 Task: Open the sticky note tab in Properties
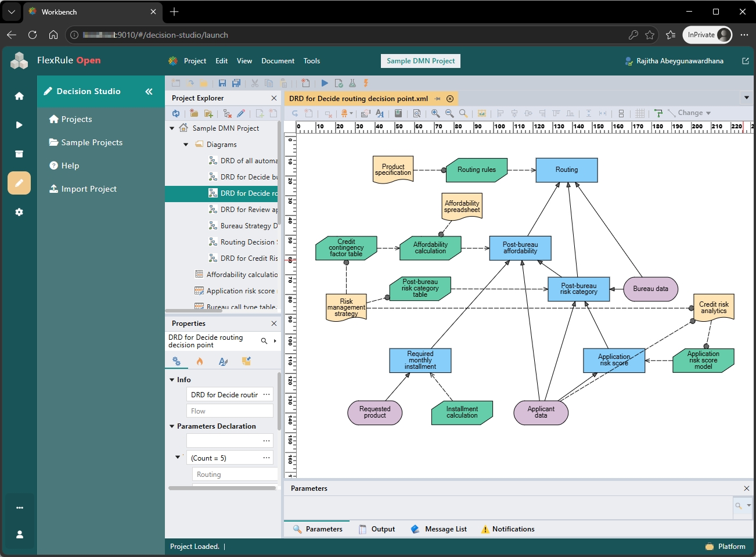(x=246, y=361)
